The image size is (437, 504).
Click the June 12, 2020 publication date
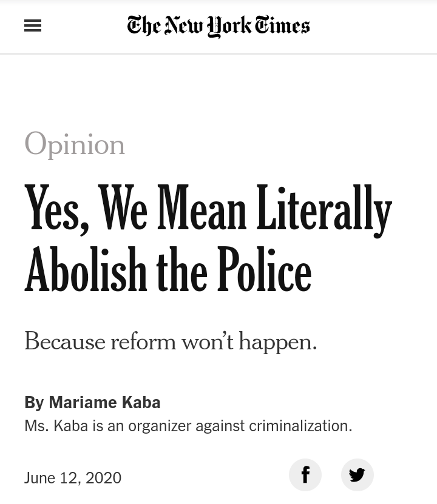pos(73,478)
